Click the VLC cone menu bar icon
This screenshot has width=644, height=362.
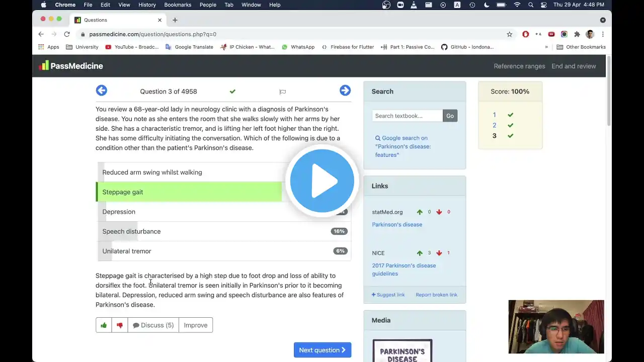(414, 5)
